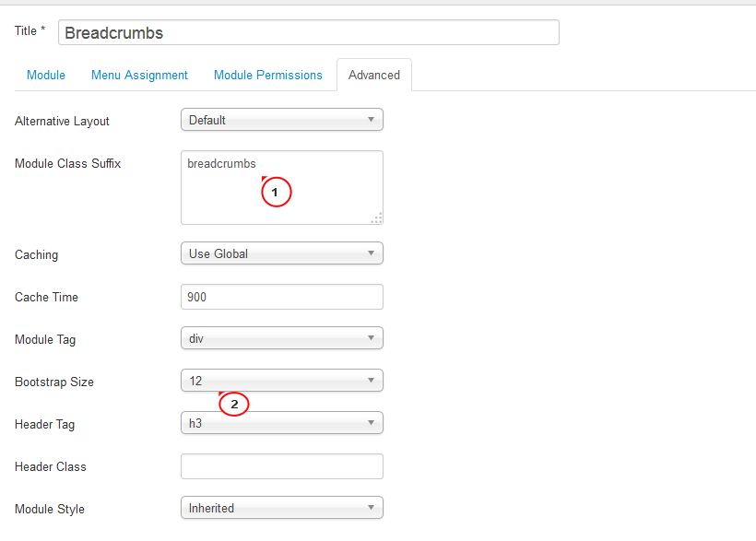This screenshot has width=756, height=541.
Task: Click the Title input field
Action: (x=308, y=31)
